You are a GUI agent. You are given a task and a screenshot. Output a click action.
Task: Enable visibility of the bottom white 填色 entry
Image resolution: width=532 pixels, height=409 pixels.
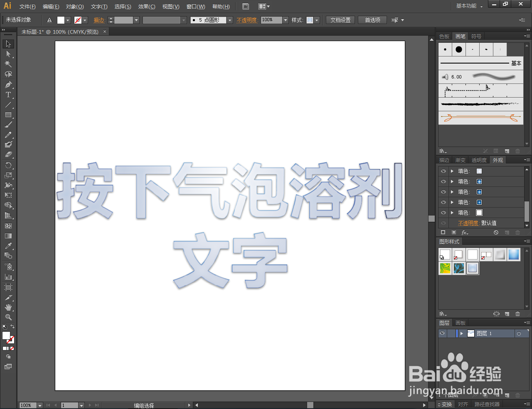[442, 212]
